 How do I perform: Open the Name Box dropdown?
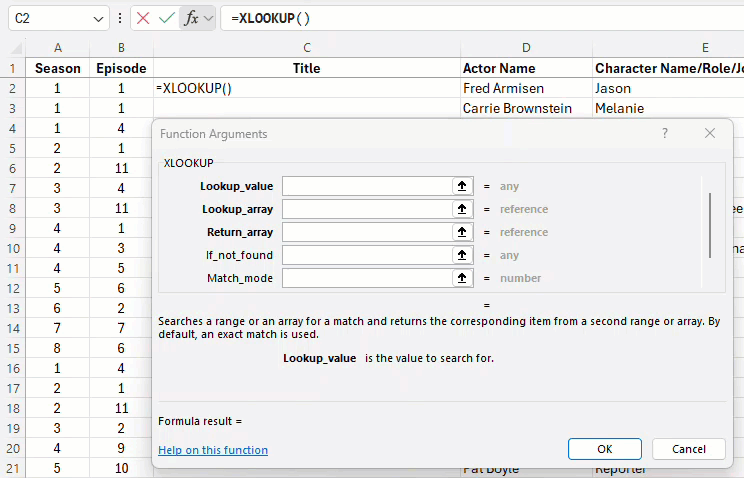98,18
